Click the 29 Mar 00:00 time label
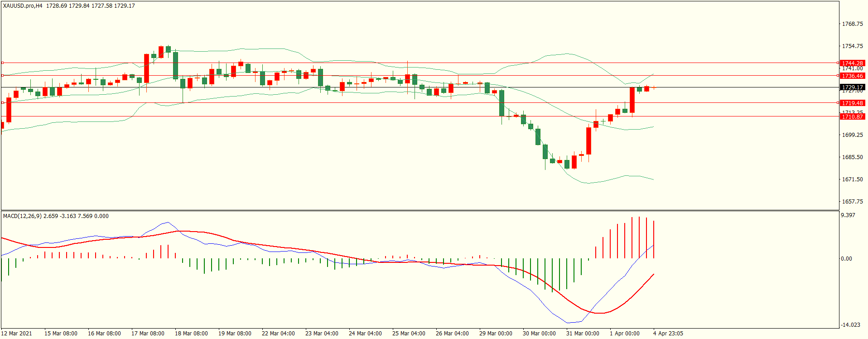This screenshot has height=339, width=868. [496, 334]
